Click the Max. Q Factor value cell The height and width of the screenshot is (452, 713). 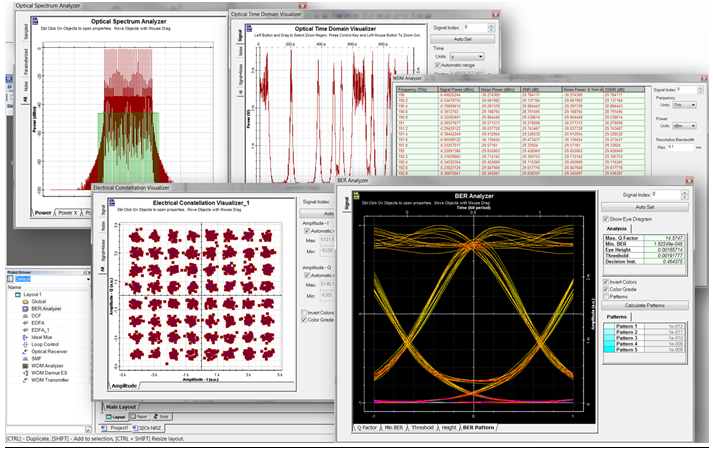click(664, 238)
